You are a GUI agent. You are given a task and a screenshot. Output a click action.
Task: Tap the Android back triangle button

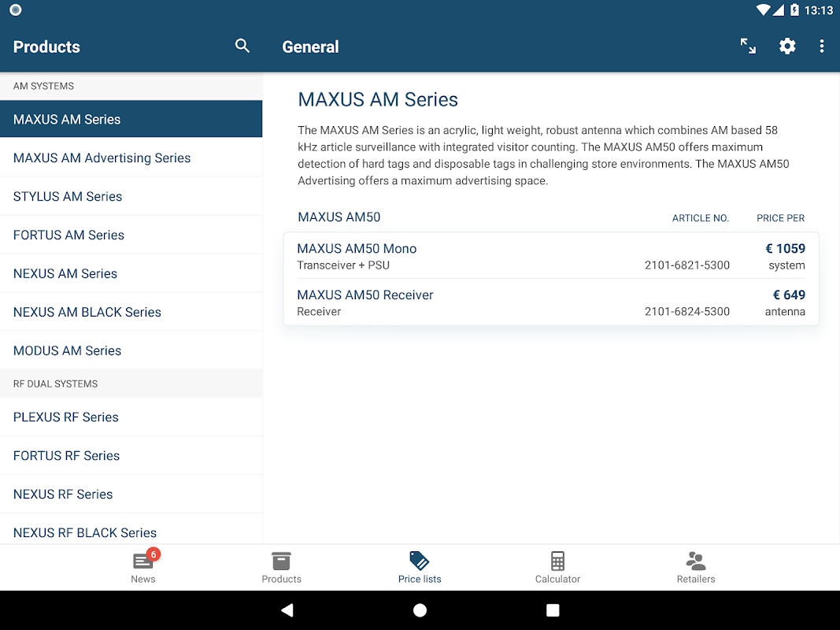point(287,610)
